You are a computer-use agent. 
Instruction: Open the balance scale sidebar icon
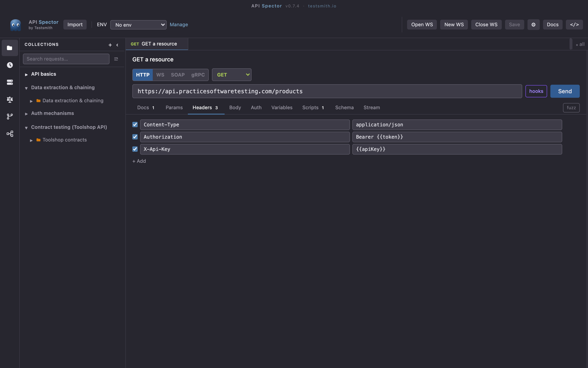[10, 99]
